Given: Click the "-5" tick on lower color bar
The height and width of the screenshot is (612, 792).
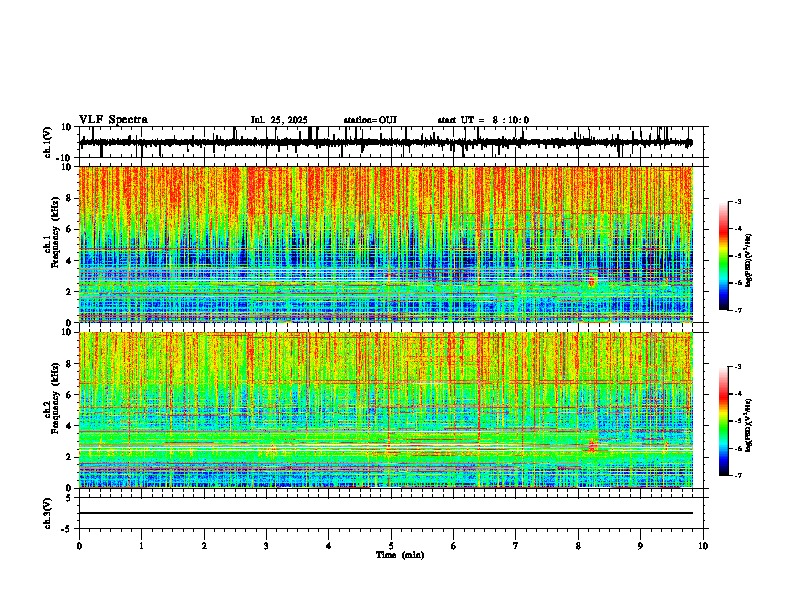Looking at the screenshot, I should (x=738, y=421).
